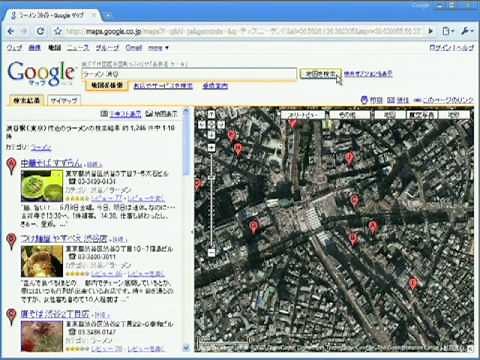Pan the map right with the arrow
Image resolution: width=480 pixels, height=360 pixels.
click(x=221, y=125)
